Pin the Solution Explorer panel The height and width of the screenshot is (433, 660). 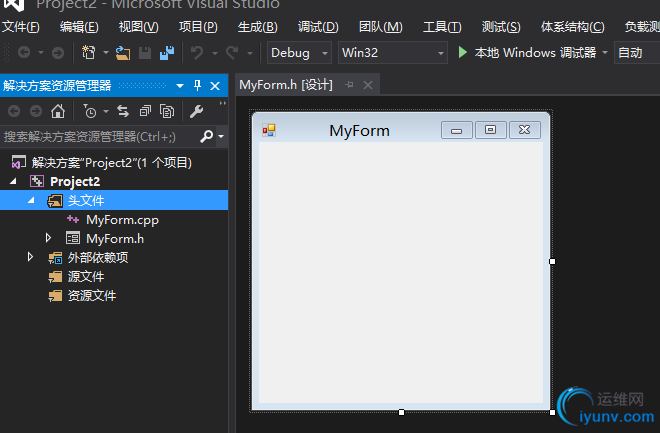tap(197, 86)
